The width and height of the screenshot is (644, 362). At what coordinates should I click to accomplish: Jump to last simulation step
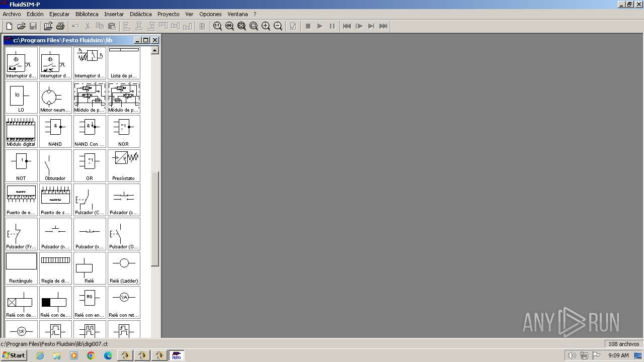pyautogui.click(x=383, y=26)
